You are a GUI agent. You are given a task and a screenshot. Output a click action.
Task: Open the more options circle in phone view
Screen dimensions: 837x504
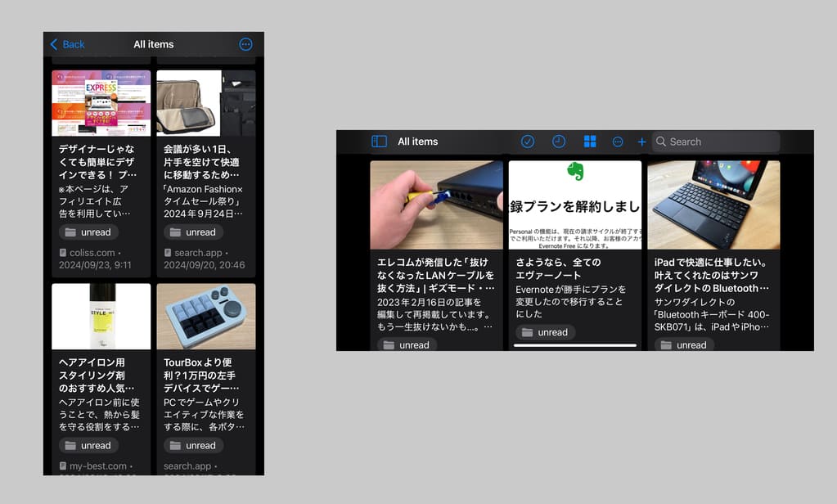(245, 44)
